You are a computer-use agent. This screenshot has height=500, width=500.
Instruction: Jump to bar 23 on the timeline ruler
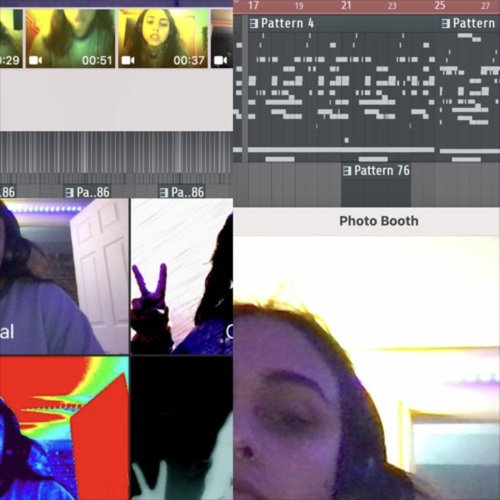392,6
